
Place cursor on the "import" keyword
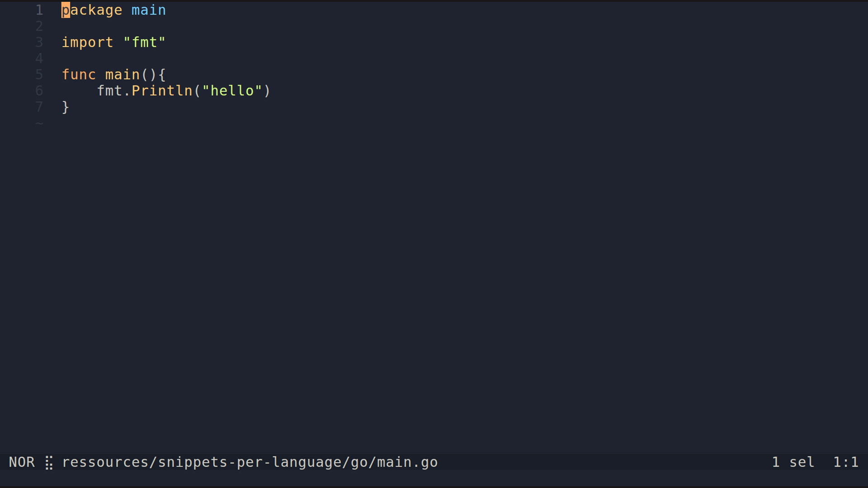[87, 42]
